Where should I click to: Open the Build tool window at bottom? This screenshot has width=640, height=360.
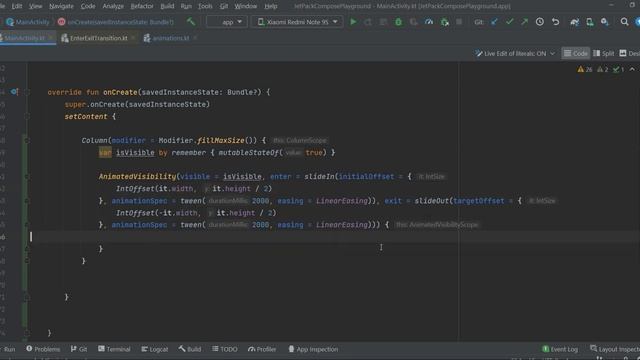[190, 349]
